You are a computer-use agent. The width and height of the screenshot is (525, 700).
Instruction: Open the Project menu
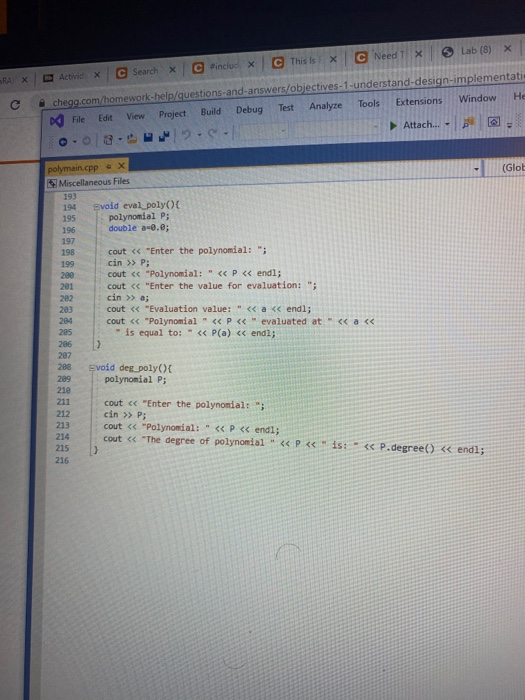(172, 114)
